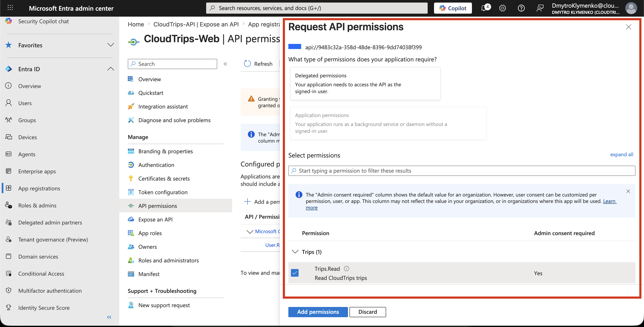This screenshot has width=644, height=327.
Task: Collapse the Favorites section
Action: click(x=111, y=45)
